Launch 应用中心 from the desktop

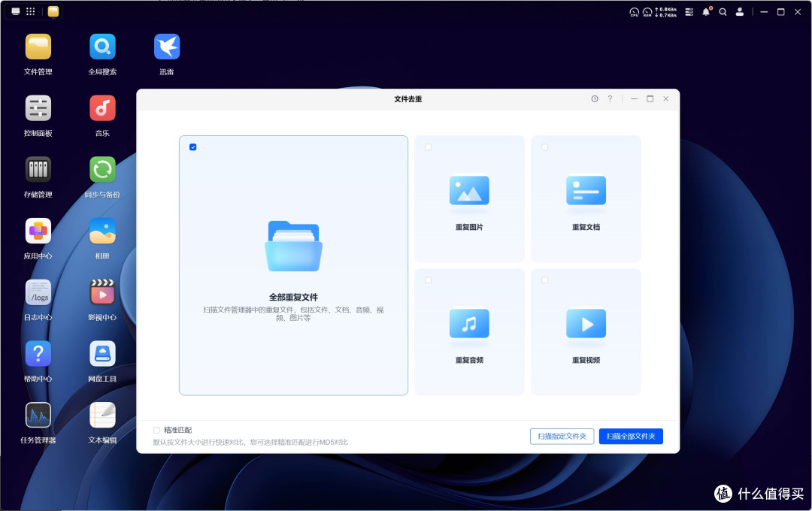[38, 231]
